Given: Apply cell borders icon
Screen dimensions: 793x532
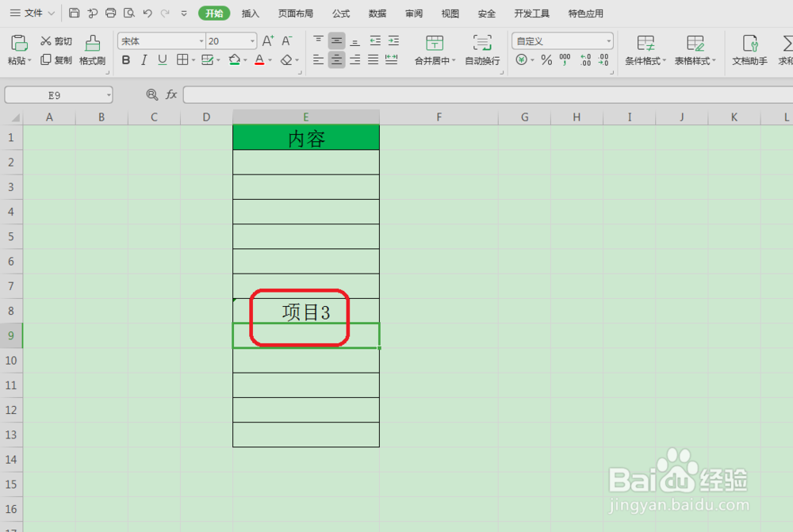Looking at the screenshot, I should pyautogui.click(x=182, y=59).
